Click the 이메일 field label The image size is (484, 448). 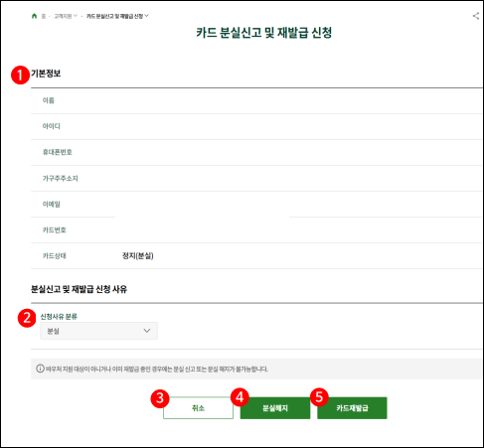(x=52, y=204)
